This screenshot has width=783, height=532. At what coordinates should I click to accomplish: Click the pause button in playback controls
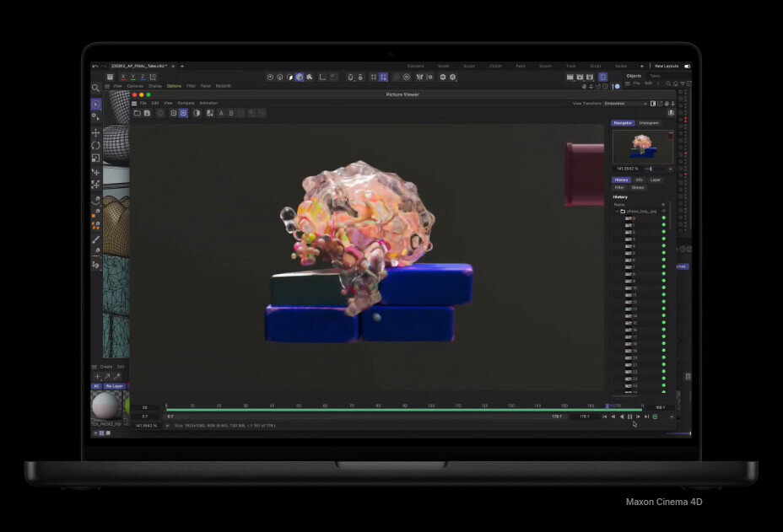[x=629, y=416]
